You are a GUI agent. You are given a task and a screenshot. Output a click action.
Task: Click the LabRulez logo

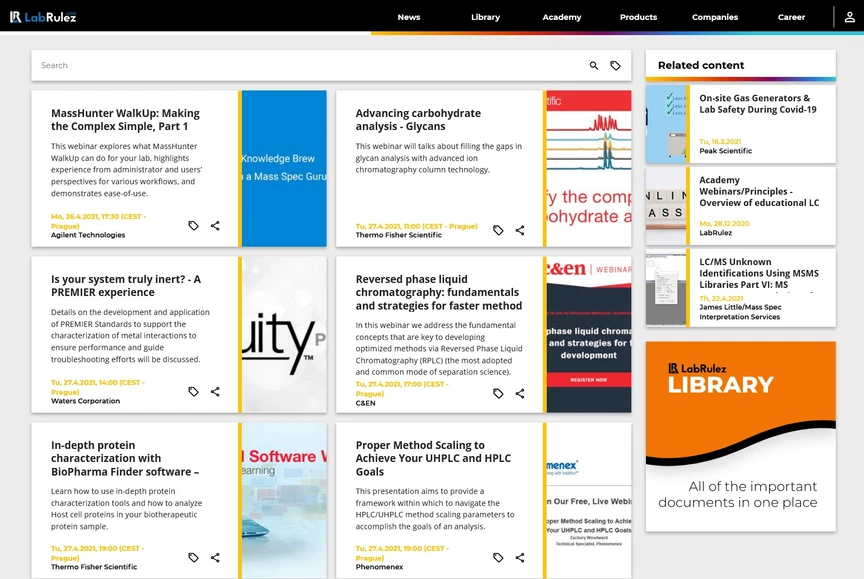pyautogui.click(x=43, y=17)
